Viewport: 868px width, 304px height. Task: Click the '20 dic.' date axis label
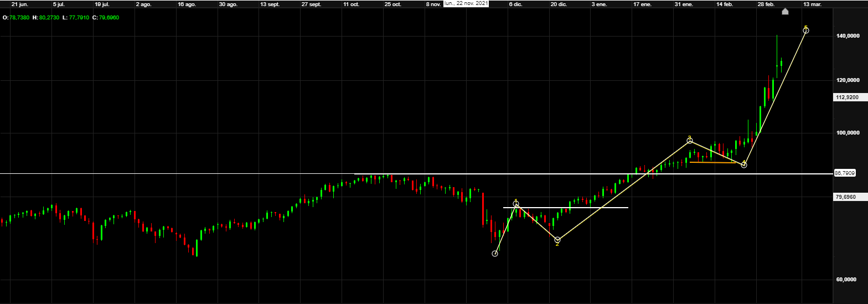coord(559,4)
